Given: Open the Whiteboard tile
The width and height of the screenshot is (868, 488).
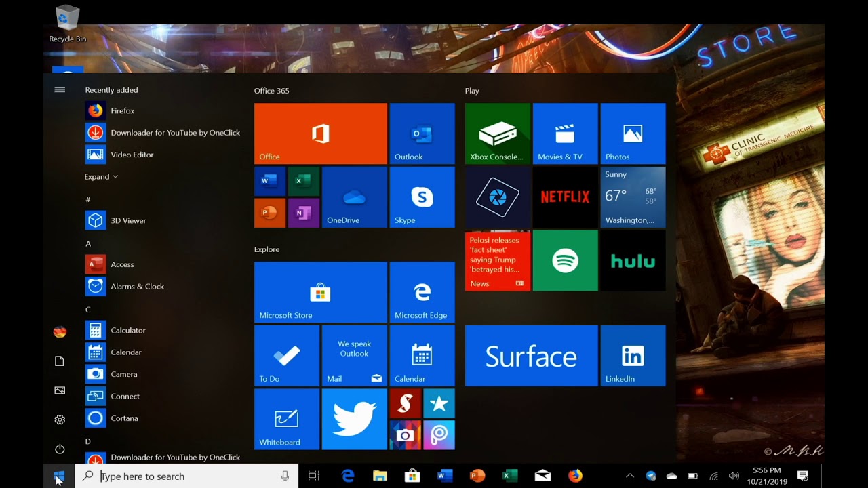Looking at the screenshot, I should pyautogui.click(x=286, y=420).
